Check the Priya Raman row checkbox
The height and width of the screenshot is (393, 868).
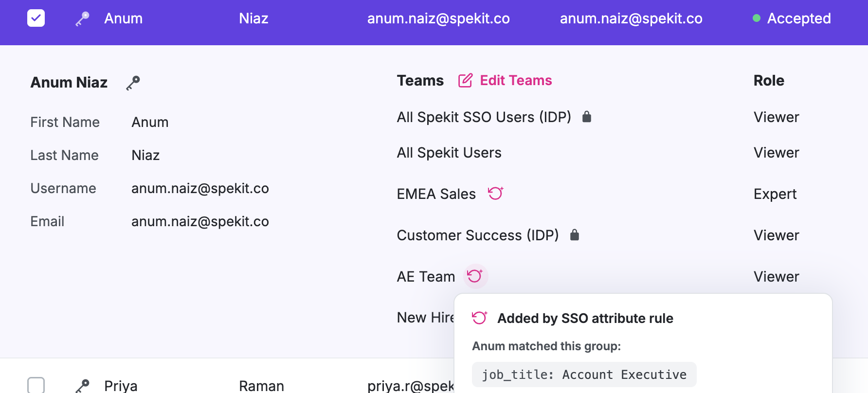[36, 385]
